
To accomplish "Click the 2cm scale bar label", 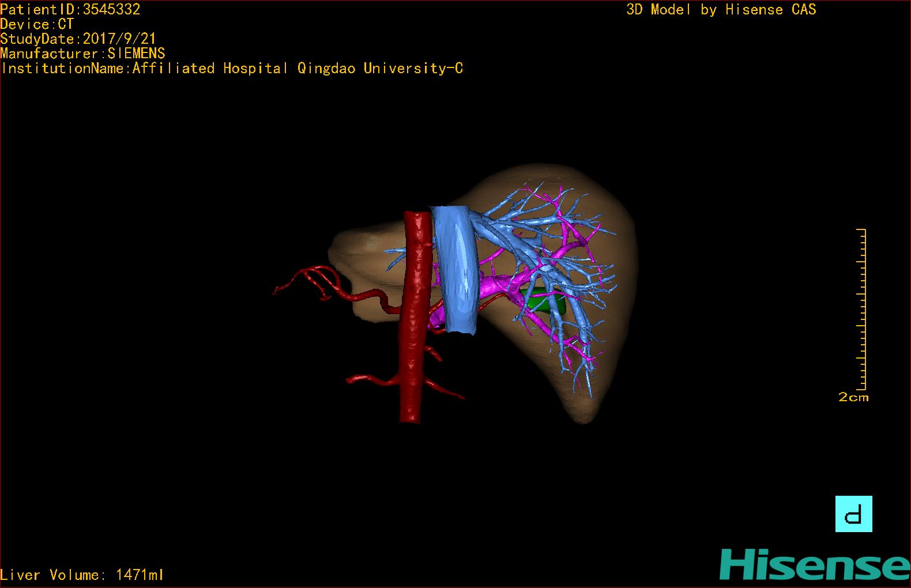I will click(x=853, y=397).
